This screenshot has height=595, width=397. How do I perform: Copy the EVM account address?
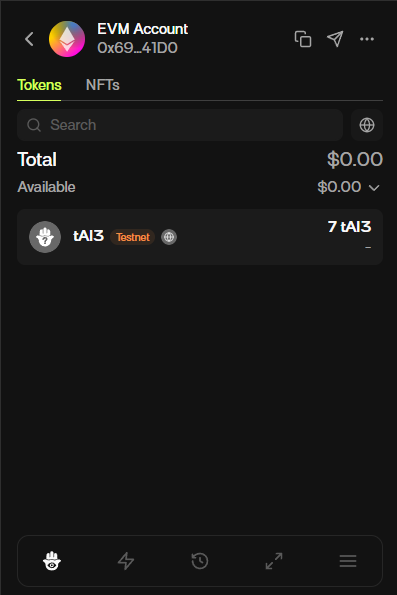click(x=303, y=39)
